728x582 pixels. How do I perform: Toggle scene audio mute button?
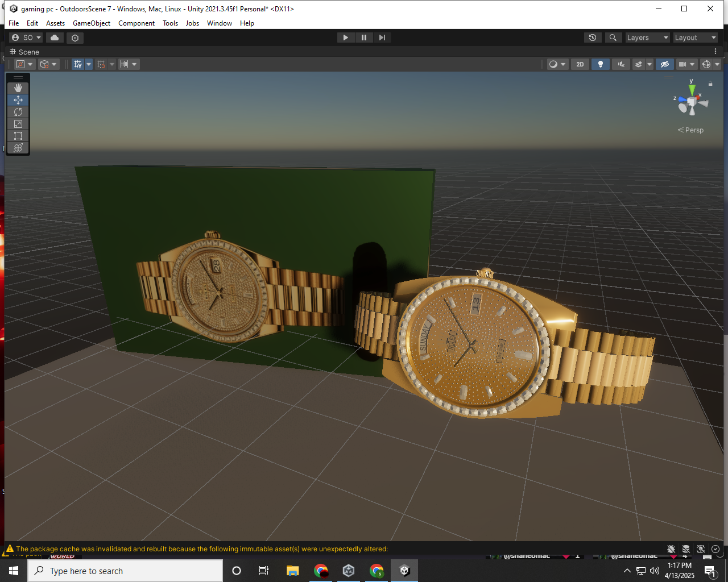pyautogui.click(x=621, y=64)
